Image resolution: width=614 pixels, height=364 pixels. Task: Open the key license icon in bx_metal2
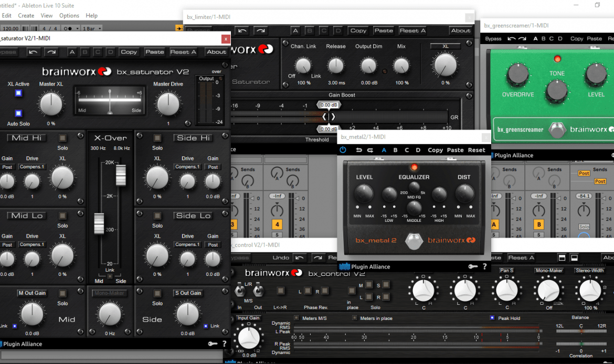[473, 266]
